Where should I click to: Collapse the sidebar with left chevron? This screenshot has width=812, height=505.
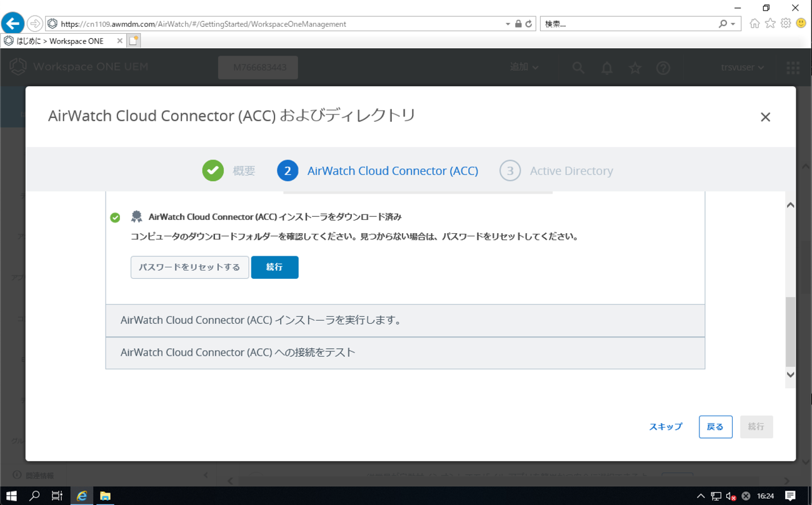[206, 475]
